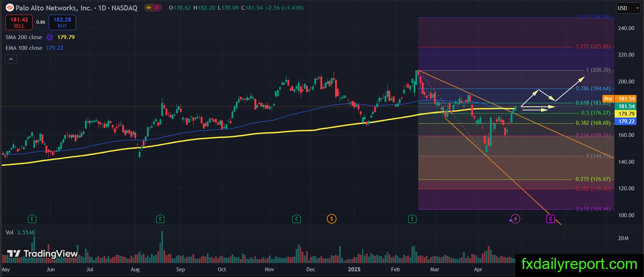Click the 200.00 price axis label

pos(626,82)
